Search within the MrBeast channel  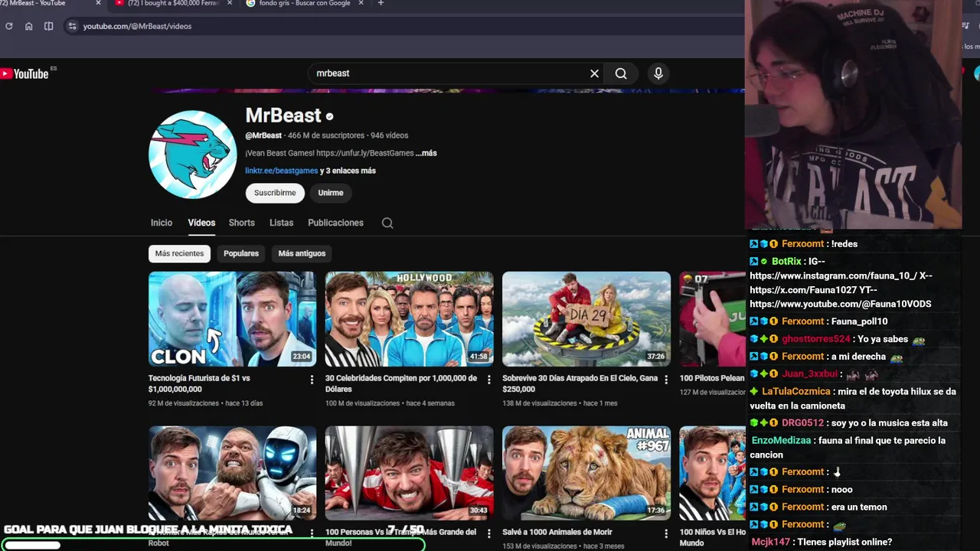(x=387, y=223)
